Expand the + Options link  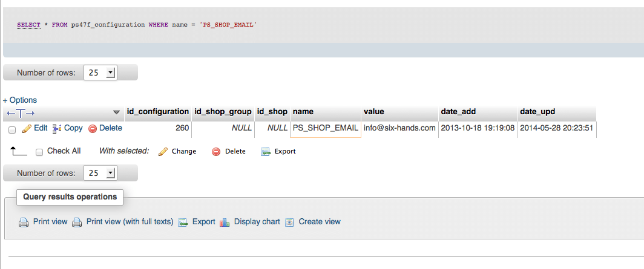(x=20, y=100)
